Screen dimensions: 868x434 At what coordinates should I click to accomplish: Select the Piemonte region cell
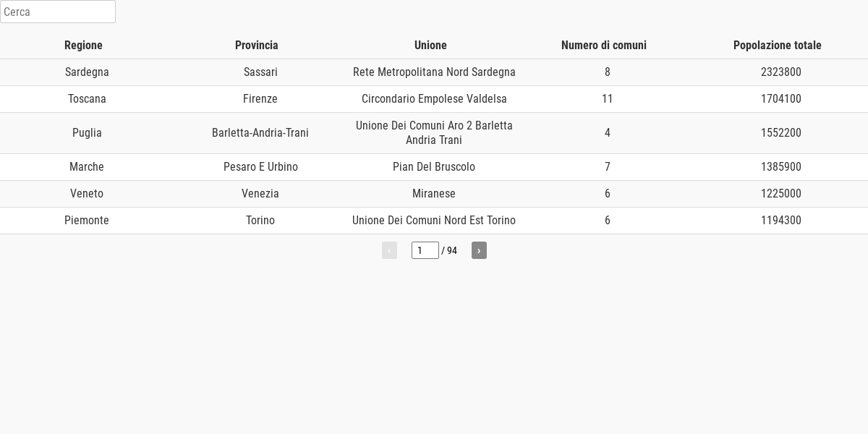pyautogui.click(x=87, y=221)
